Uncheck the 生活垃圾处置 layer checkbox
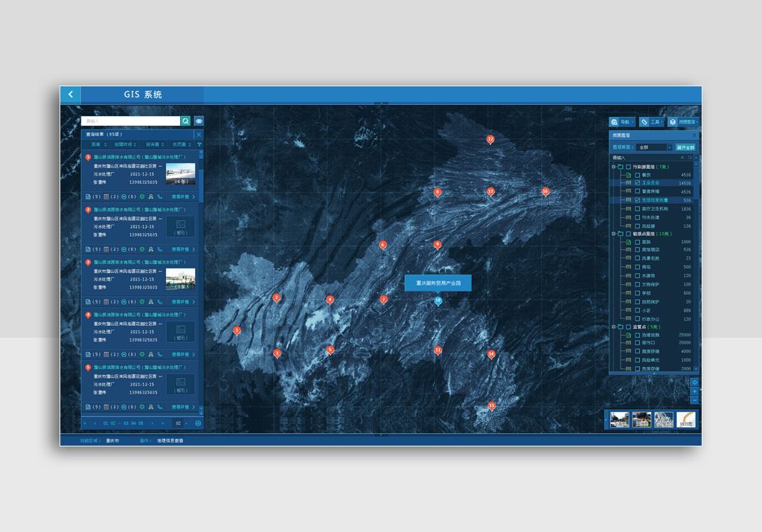The height and width of the screenshot is (532, 762). [637, 200]
